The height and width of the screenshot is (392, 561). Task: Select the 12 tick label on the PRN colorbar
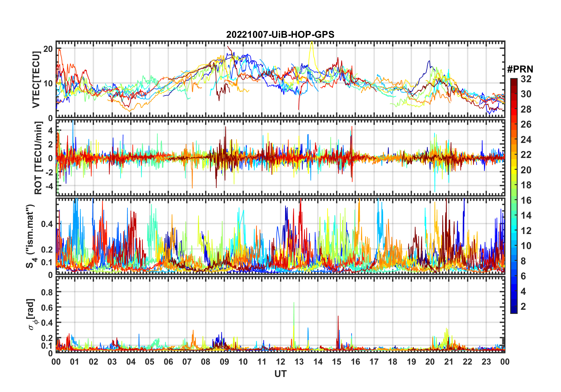point(526,231)
